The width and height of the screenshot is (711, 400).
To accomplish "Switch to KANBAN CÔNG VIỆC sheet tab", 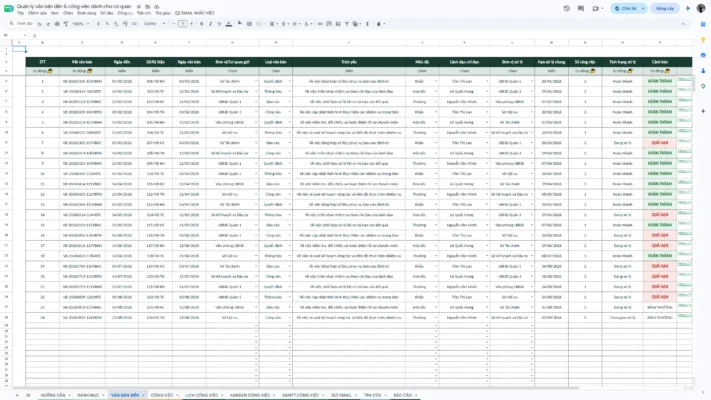I will tap(250, 395).
